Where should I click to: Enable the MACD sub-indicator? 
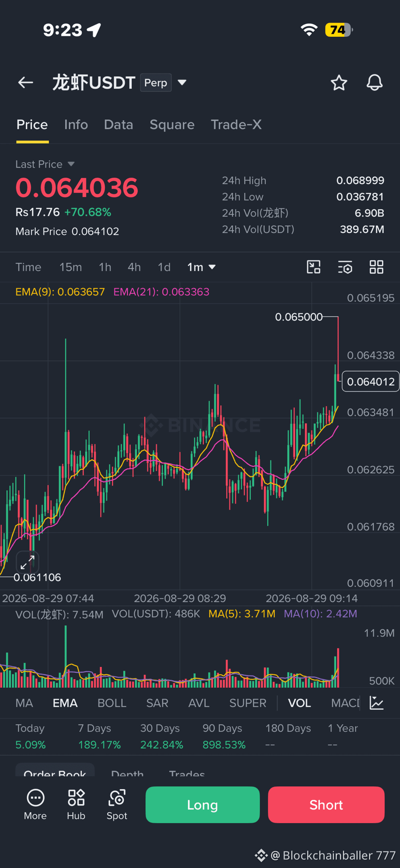(345, 703)
